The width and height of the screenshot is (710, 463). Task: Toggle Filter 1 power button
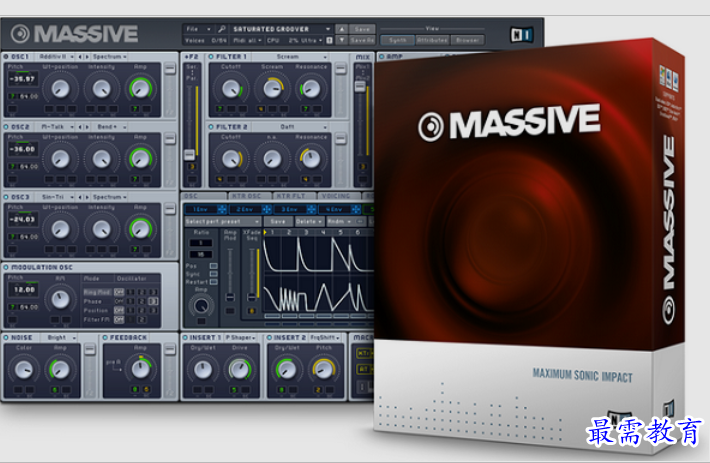(x=211, y=57)
